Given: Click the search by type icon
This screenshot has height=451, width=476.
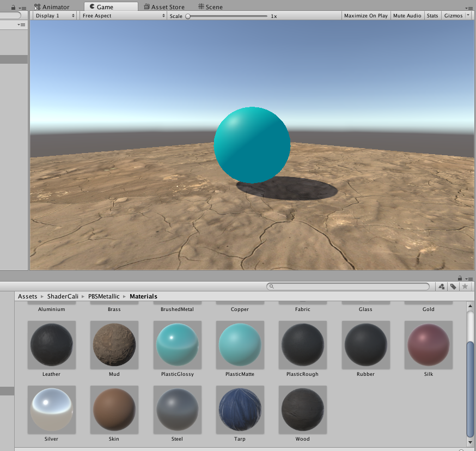Looking at the screenshot, I should pyautogui.click(x=441, y=286).
